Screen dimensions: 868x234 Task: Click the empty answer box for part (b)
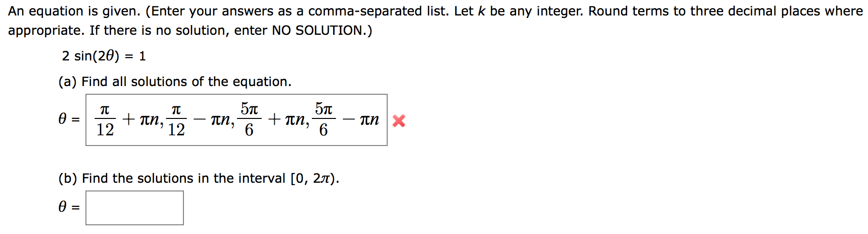pos(135,208)
